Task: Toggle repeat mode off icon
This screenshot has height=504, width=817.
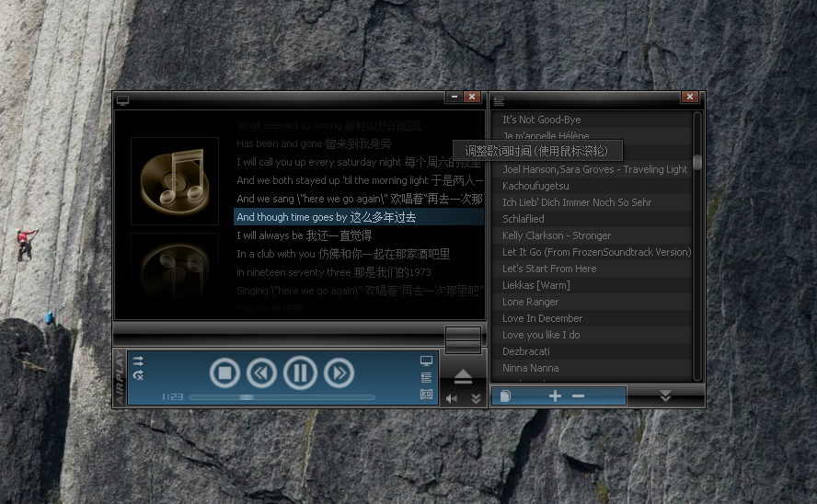Action: (x=138, y=375)
